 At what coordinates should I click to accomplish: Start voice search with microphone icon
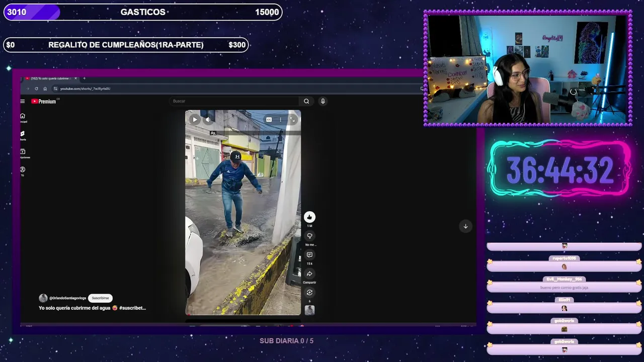323,101
